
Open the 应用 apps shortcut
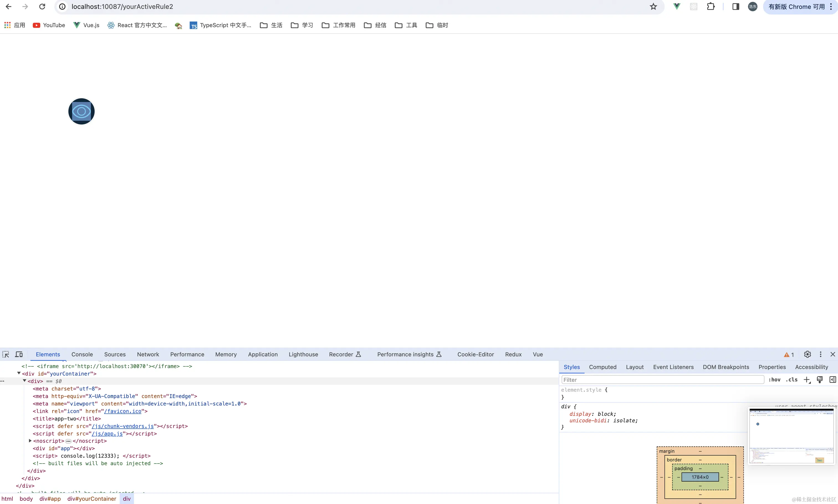tap(15, 25)
